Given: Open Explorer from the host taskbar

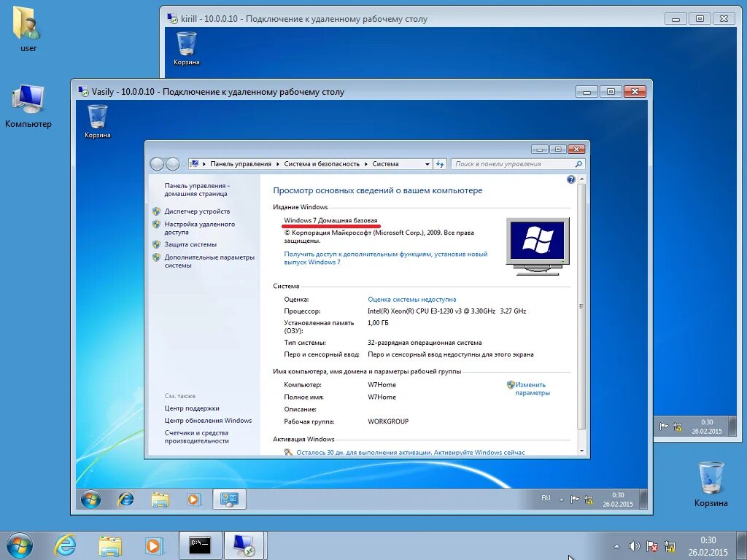Looking at the screenshot, I should coord(110,545).
